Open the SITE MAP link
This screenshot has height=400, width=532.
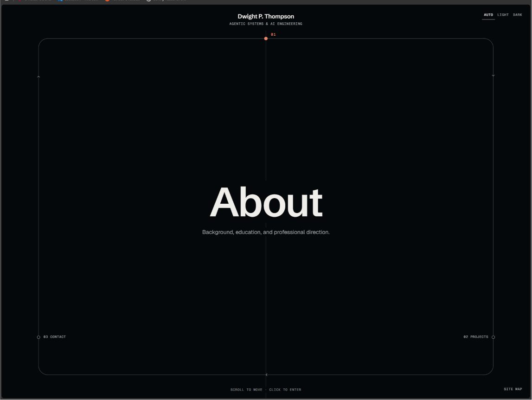tap(513, 389)
